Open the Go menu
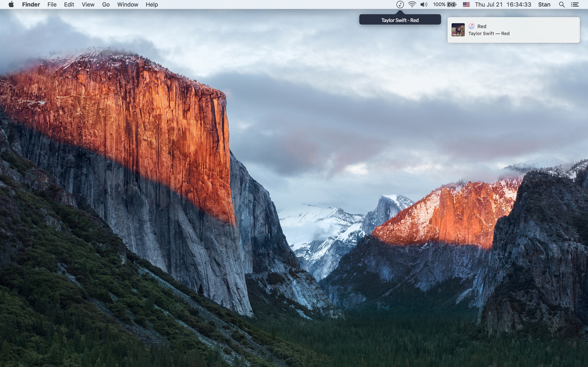The width and height of the screenshot is (588, 367). tap(106, 5)
